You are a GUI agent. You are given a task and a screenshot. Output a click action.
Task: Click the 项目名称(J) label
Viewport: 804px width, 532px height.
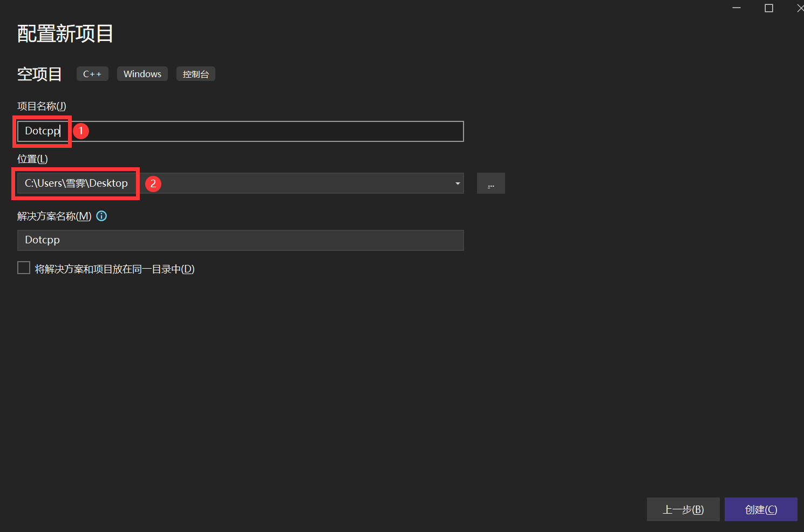pos(42,106)
